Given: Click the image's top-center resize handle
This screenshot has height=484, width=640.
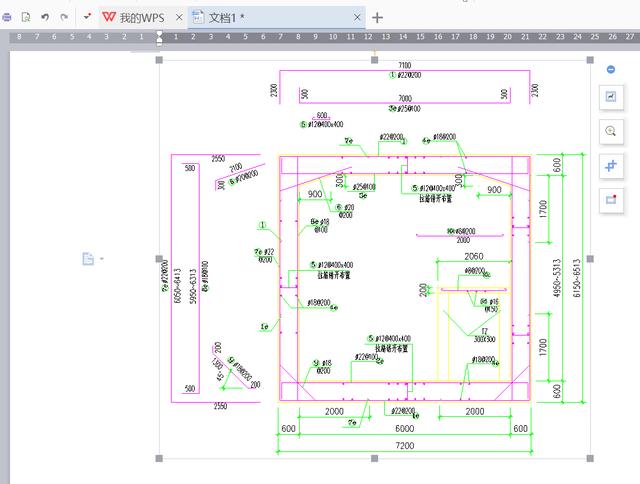Looking at the screenshot, I should pos(374,60).
